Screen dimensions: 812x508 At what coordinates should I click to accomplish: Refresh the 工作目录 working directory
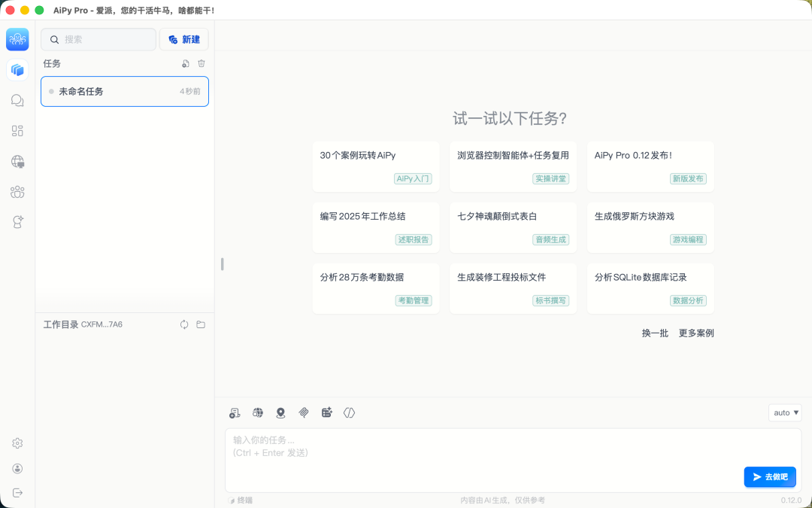[x=184, y=324]
